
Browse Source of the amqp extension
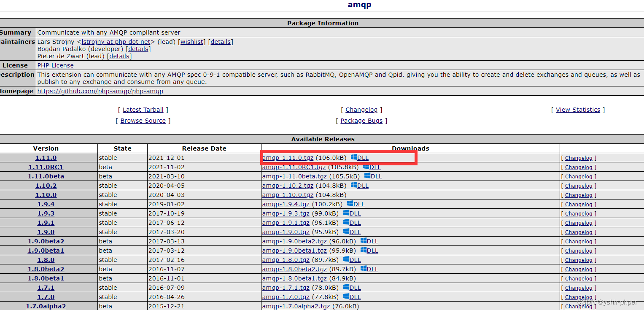coord(143,120)
